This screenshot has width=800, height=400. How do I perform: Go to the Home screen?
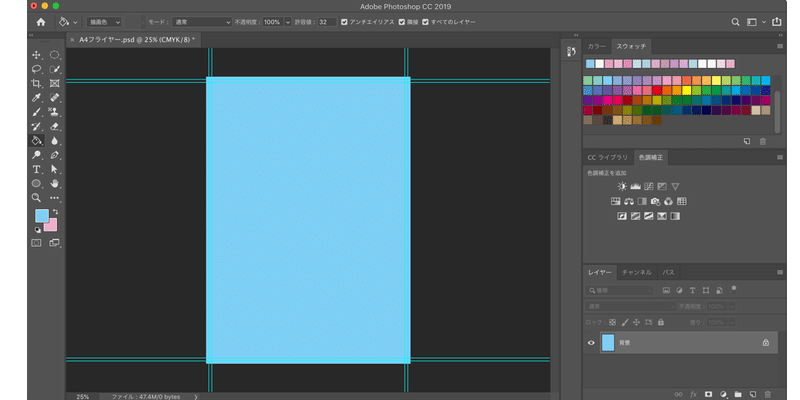pyautogui.click(x=41, y=22)
